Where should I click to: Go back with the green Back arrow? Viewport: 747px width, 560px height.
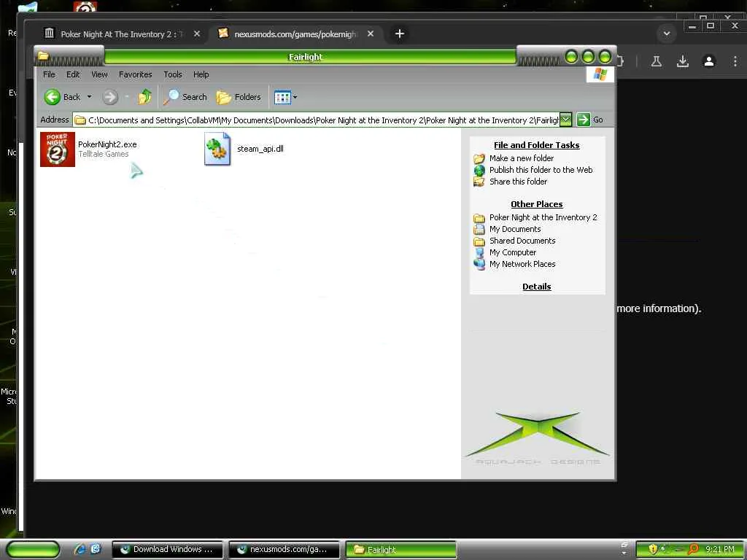63,97
